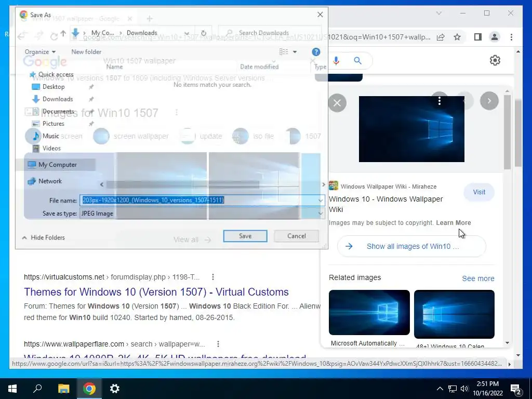532x399 pixels.
Task: Open Themes for Windows 10 Virtual Customs link
Action: pyautogui.click(x=156, y=292)
